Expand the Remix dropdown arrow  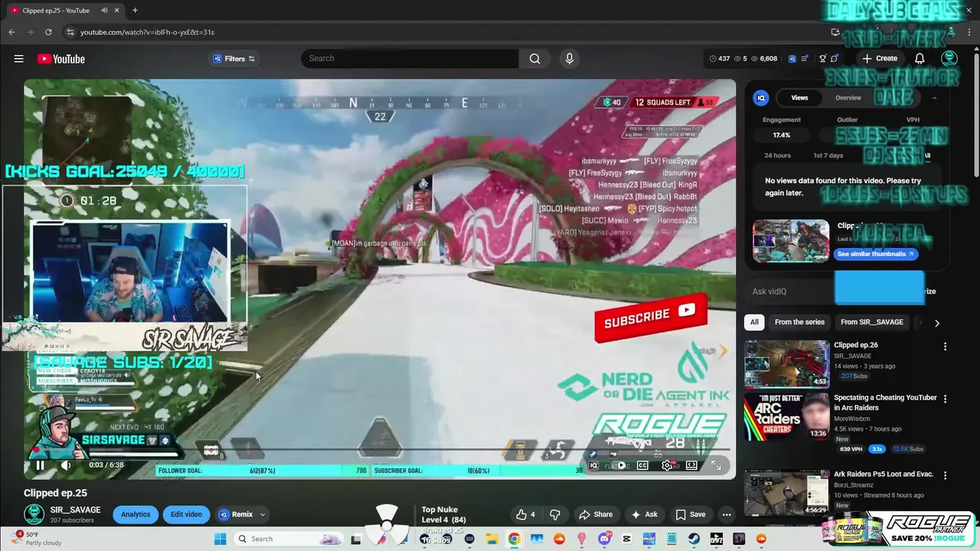[x=263, y=514]
